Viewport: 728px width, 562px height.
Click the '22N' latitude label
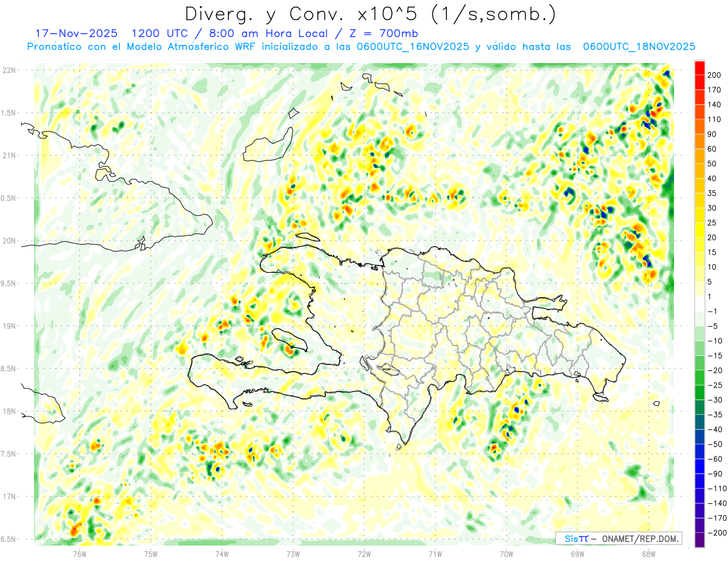10,70
